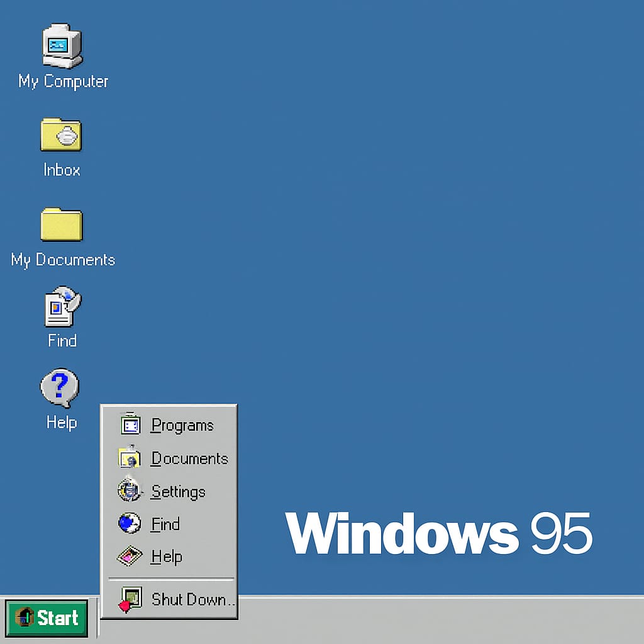This screenshot has height=644, width=644.
Task: Click the Help book icon in the Start menu
Action: (x=130, y=557)
